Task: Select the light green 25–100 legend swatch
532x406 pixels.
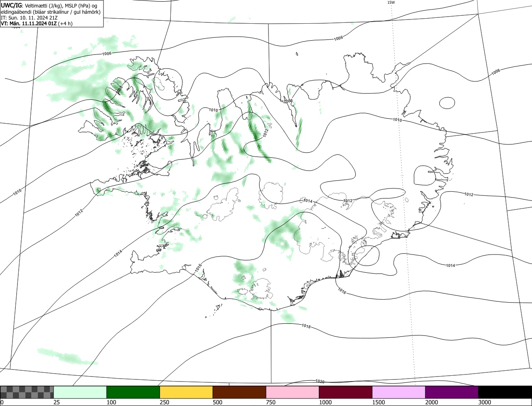Action: pyautogui.click(x=80, y=392)
